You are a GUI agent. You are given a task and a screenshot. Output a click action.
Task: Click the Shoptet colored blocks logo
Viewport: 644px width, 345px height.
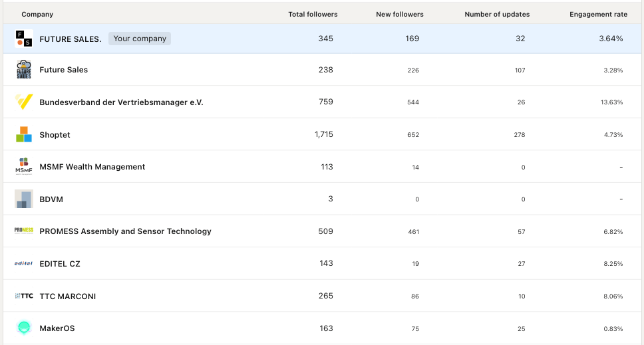coord(24,134)
